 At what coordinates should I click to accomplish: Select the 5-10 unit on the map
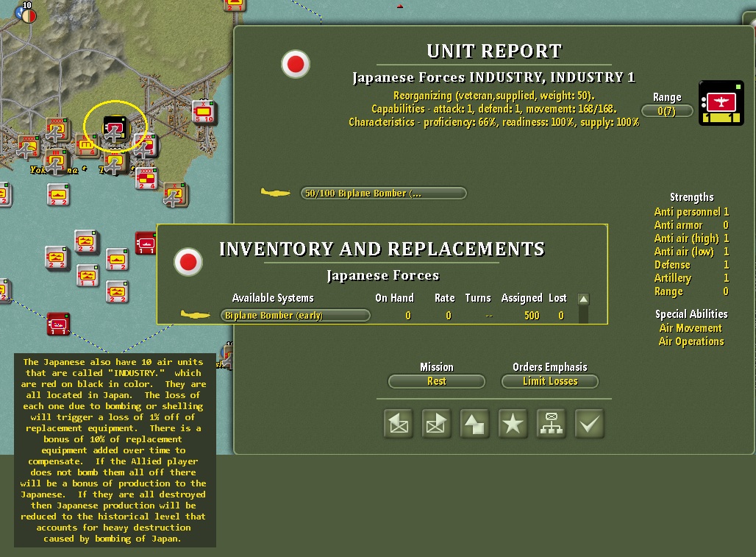(x=204, y=112)
